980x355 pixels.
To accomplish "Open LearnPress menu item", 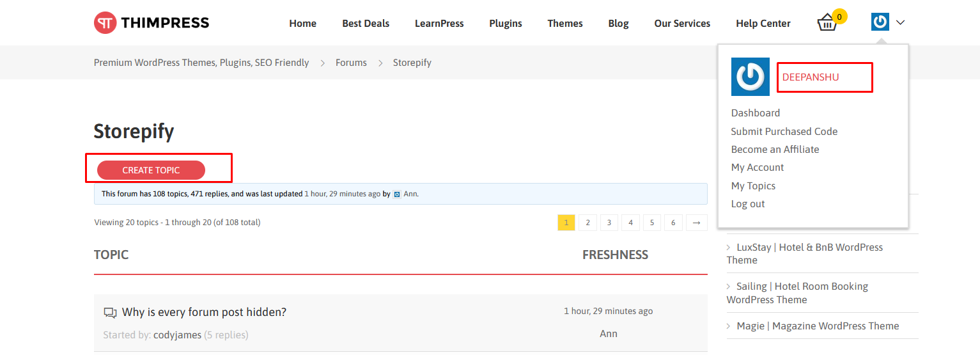I will point(439,23).
